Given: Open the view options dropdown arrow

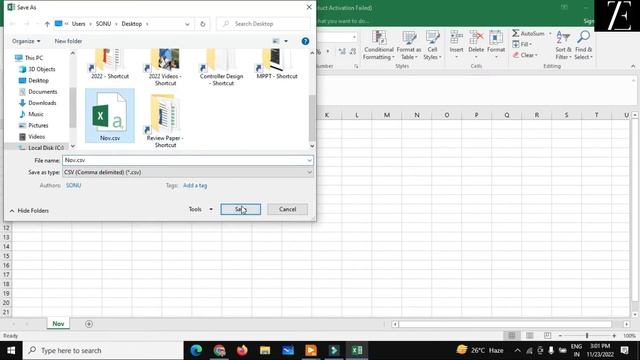Looking at the screenshot, I should tap(286, 41).
